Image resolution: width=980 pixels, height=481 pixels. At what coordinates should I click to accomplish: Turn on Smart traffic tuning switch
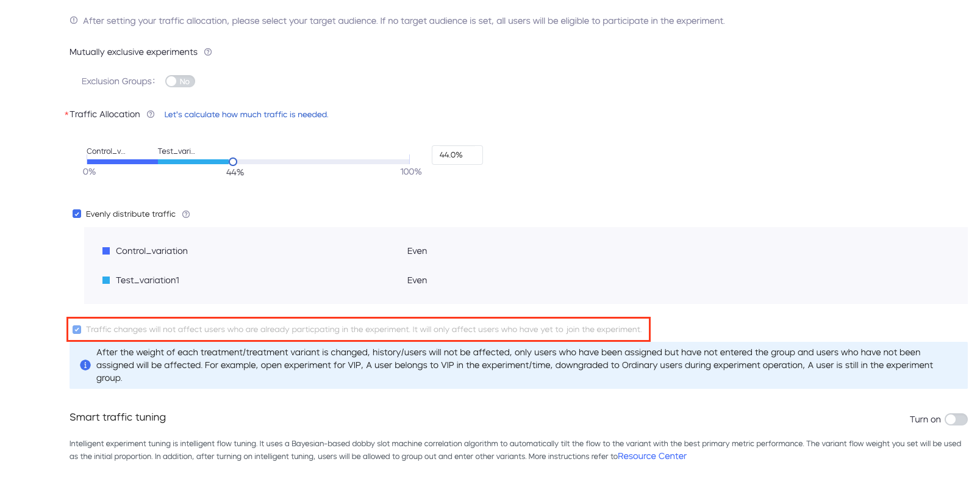click(x=956, y=419)
